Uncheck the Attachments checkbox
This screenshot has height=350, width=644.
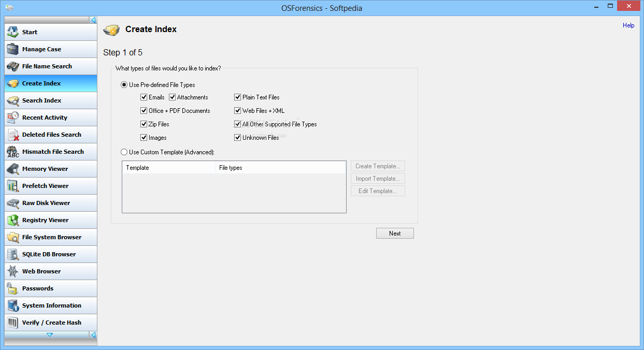pyautogui.click(x=173, y=97)
